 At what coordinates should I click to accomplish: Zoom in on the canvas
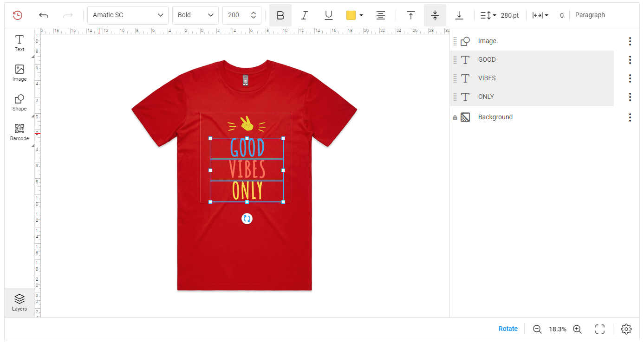pos(577,329)
